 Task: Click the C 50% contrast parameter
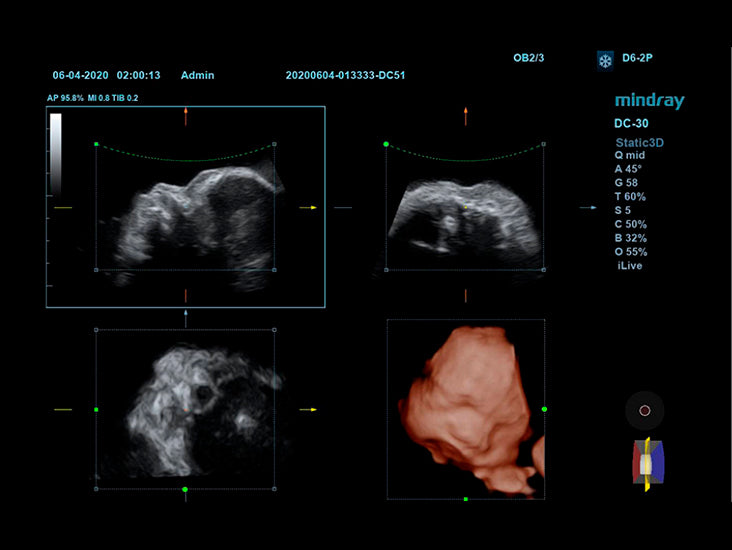(x=630, y=224)
